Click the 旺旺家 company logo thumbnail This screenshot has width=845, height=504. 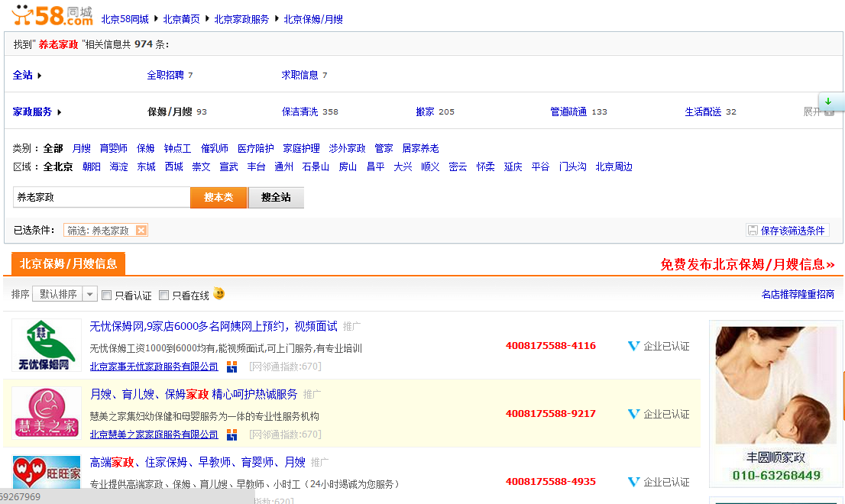(47, 472)
